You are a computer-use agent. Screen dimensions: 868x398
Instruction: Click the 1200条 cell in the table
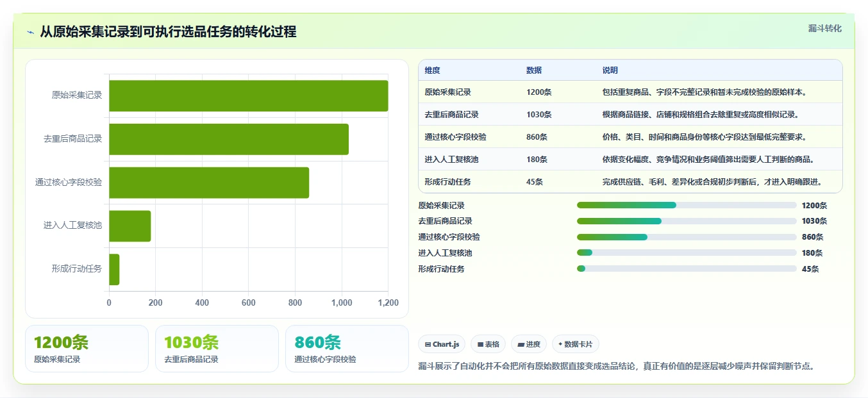538,92
